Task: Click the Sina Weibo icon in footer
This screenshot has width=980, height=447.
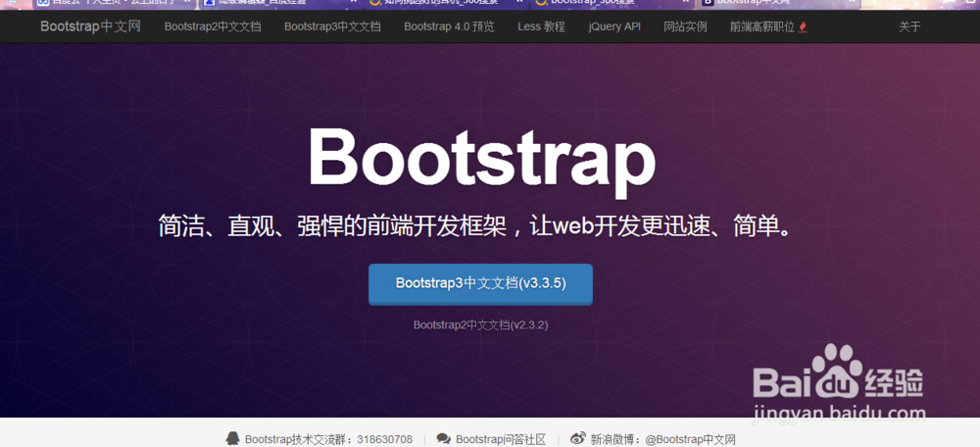Action: (x=578, y=438)
